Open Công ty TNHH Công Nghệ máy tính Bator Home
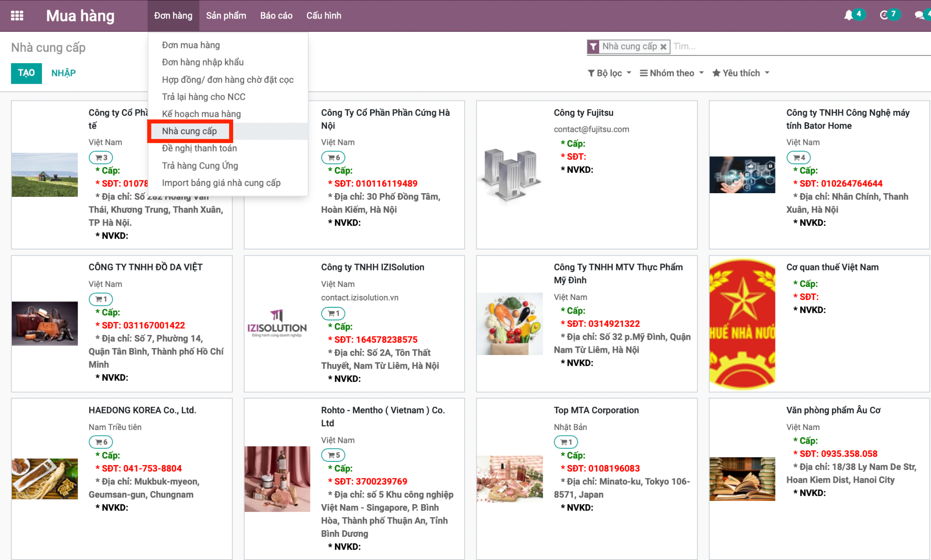 point(848,119)
